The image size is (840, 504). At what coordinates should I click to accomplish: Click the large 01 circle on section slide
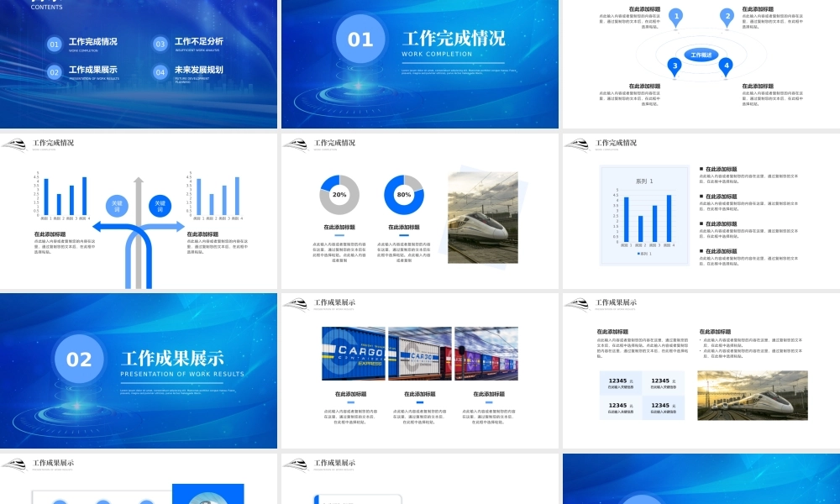click(360, 39)
